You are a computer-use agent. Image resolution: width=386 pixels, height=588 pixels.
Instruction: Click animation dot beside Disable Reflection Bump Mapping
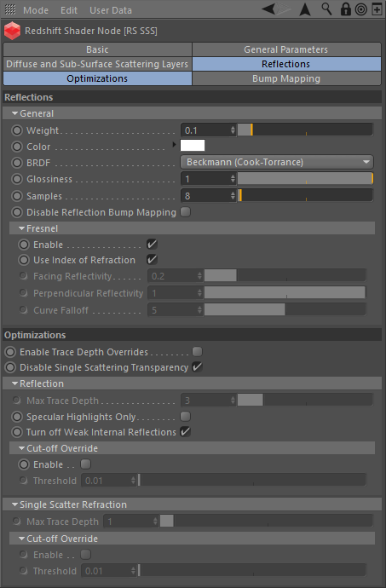17,212
